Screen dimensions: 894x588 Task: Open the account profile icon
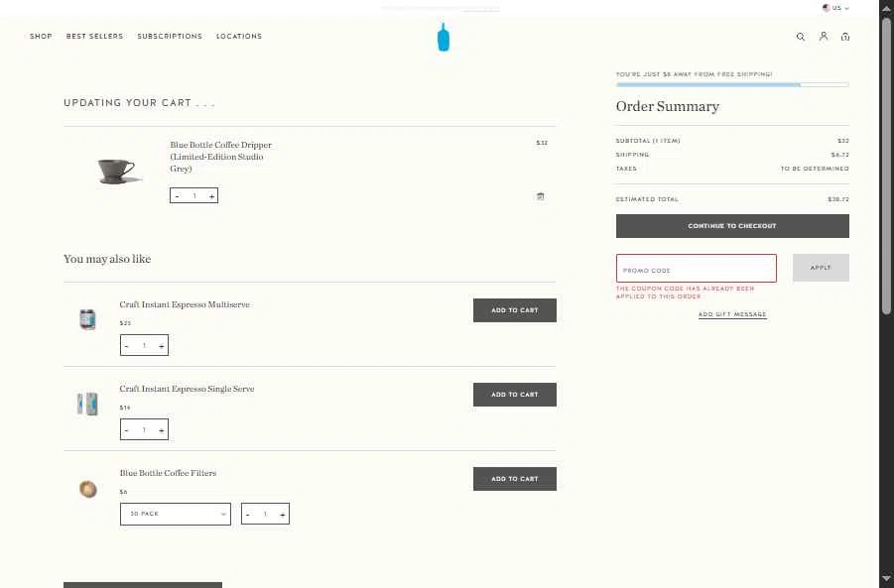[824, 36]
